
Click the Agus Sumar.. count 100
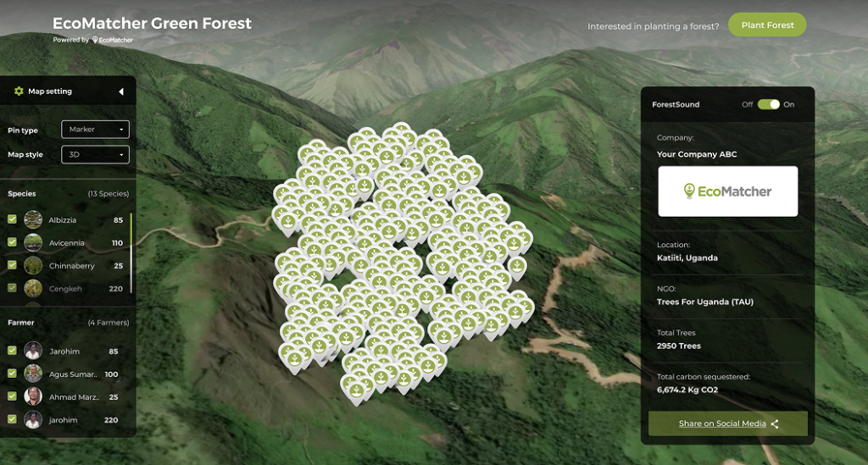(111, 374)
